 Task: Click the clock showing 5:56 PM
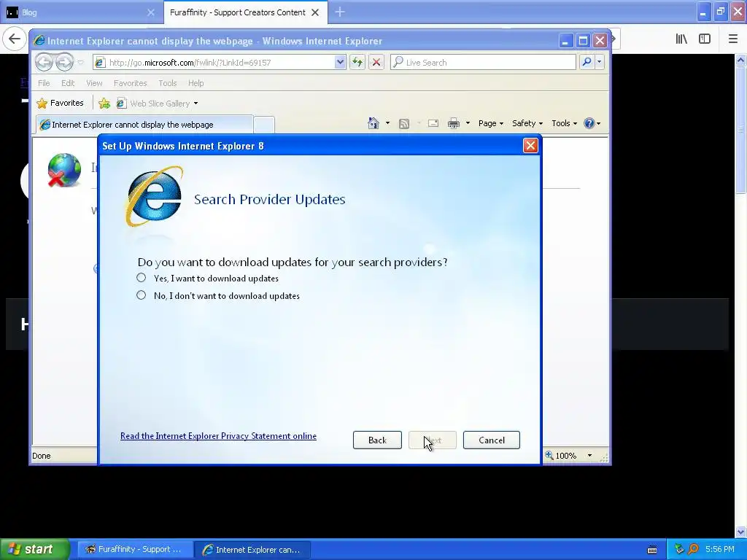(x=719, y=549)
